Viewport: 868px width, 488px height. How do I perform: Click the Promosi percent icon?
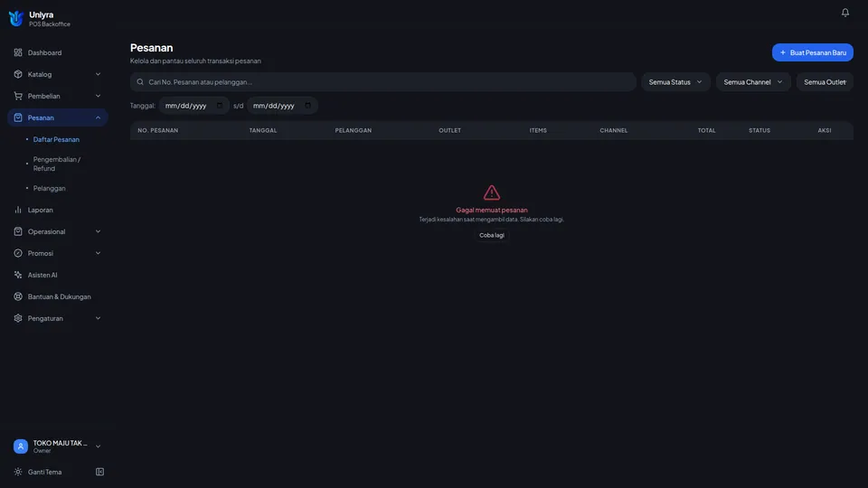(18, 253)
